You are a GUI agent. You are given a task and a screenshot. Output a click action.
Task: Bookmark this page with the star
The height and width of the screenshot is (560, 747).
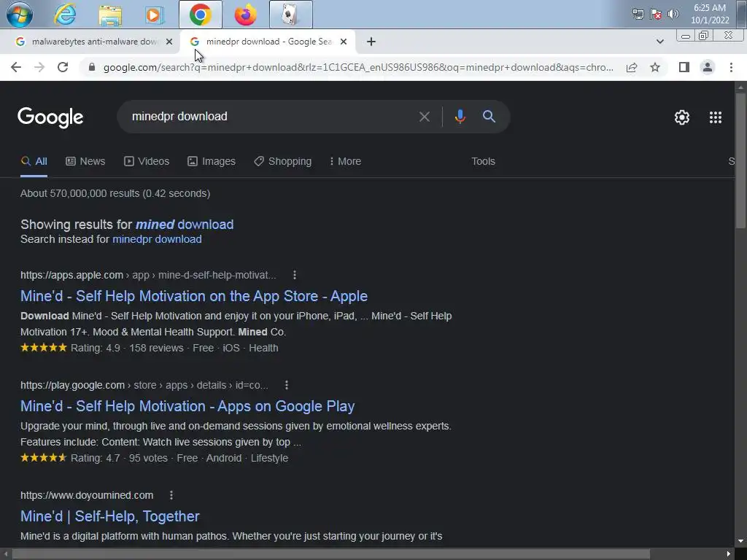[x=655, y=67]
